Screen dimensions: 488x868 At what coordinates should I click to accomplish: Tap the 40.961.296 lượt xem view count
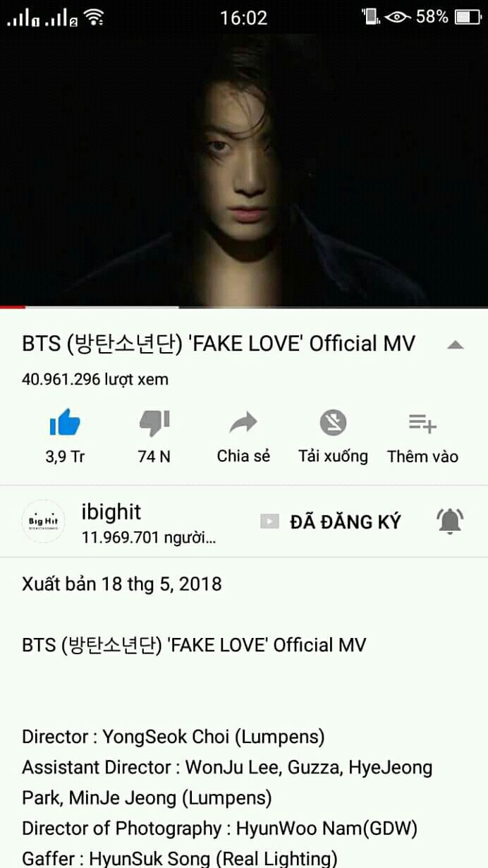point(95,379)
